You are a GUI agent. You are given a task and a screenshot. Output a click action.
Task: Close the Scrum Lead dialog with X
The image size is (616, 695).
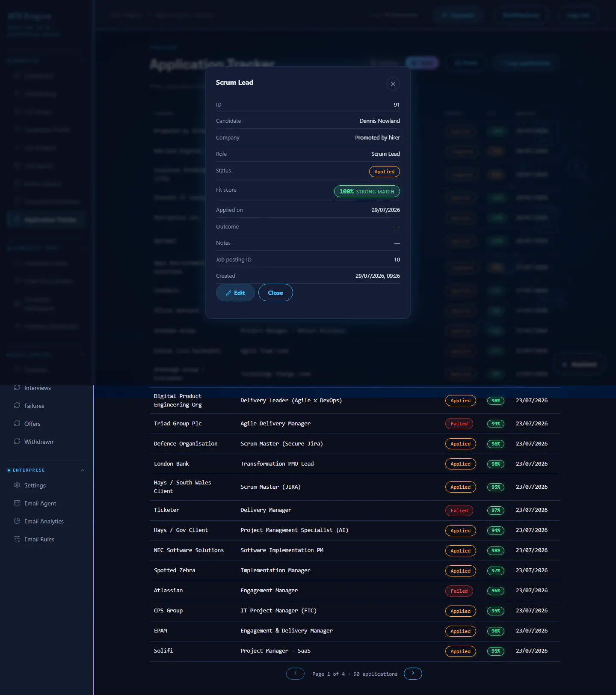tap(393, 84)
